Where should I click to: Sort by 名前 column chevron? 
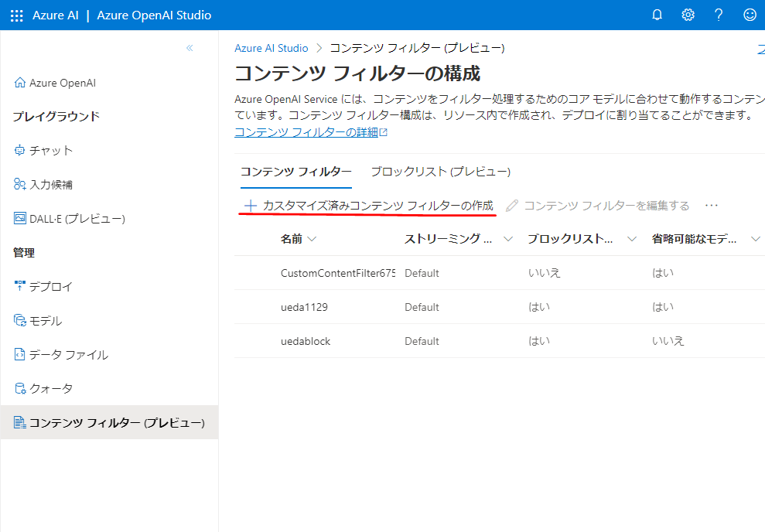312,239
